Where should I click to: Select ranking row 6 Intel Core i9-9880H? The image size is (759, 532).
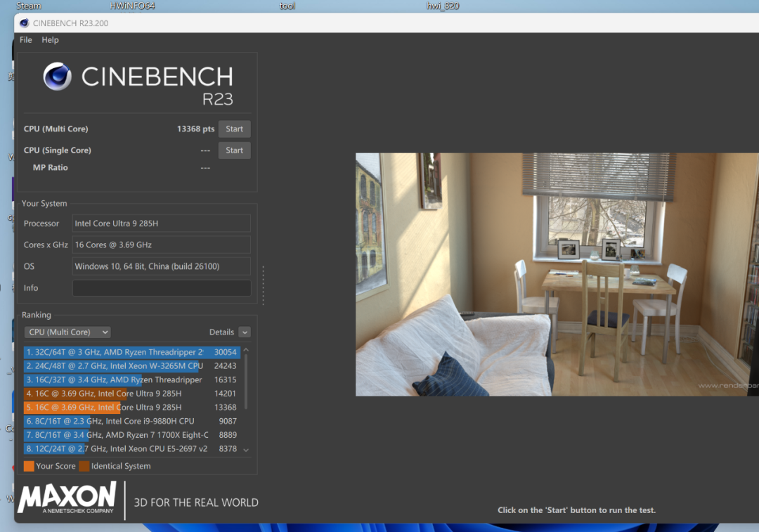(x=131, y=421)
